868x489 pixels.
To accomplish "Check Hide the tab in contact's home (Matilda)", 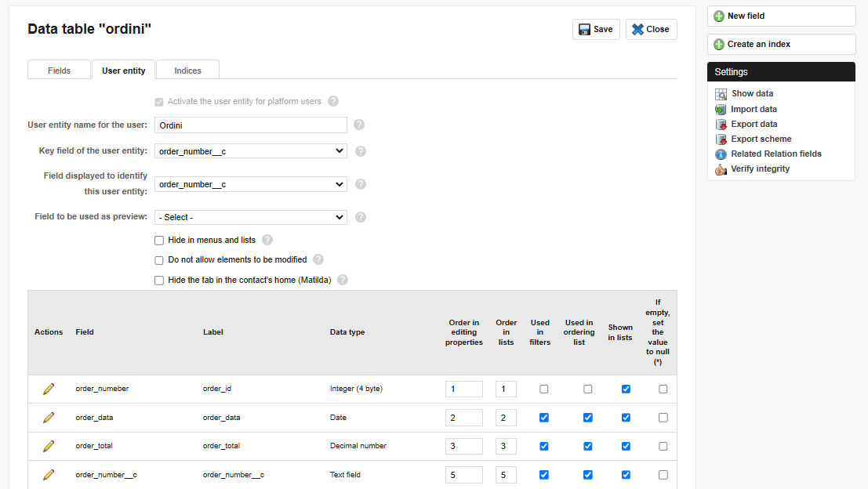I will point(159,281).
